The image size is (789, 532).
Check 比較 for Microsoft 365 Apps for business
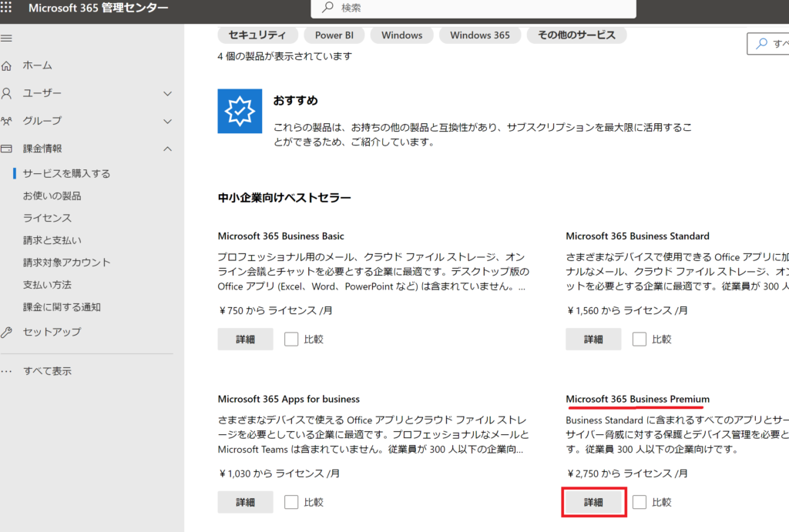(x=291, y=502)
